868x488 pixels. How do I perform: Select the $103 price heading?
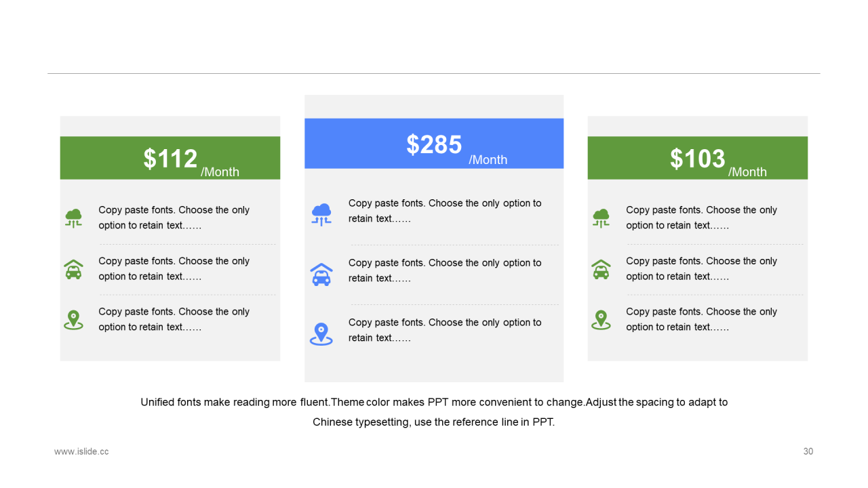(x=698, y=159)
